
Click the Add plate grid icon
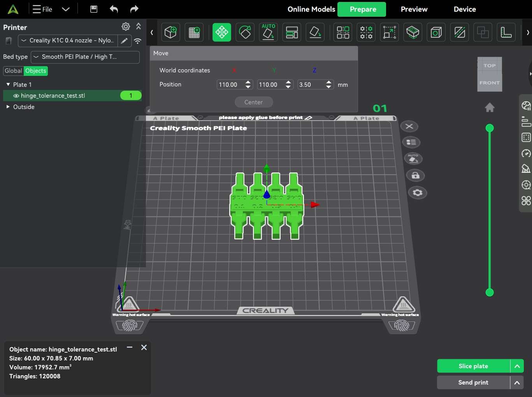click(x=194, y=32)
